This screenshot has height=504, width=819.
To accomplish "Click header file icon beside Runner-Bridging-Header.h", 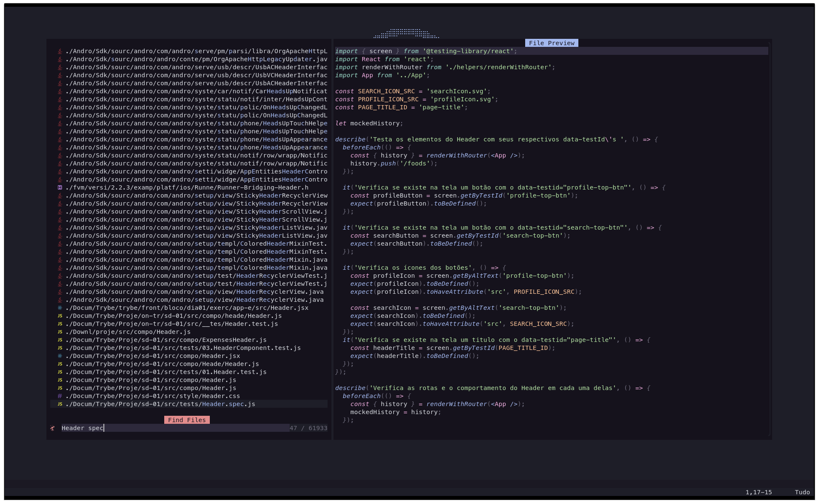I will tap(60, 187).
